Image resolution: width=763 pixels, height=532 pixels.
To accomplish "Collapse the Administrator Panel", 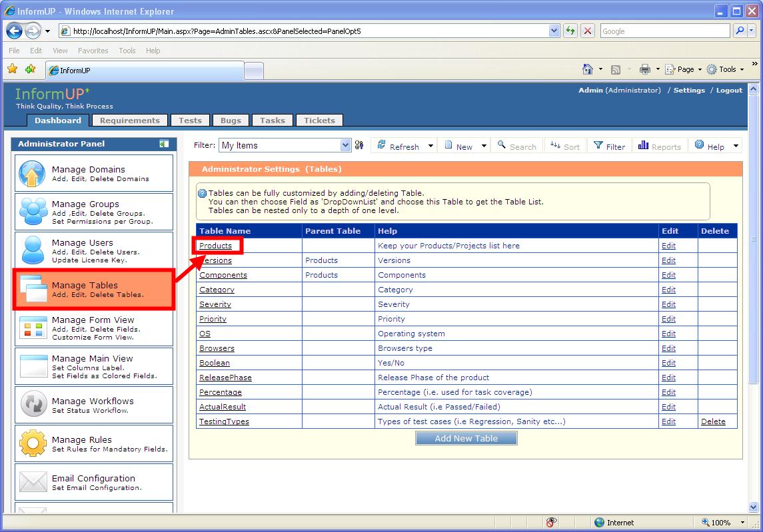I will [164, 144].
